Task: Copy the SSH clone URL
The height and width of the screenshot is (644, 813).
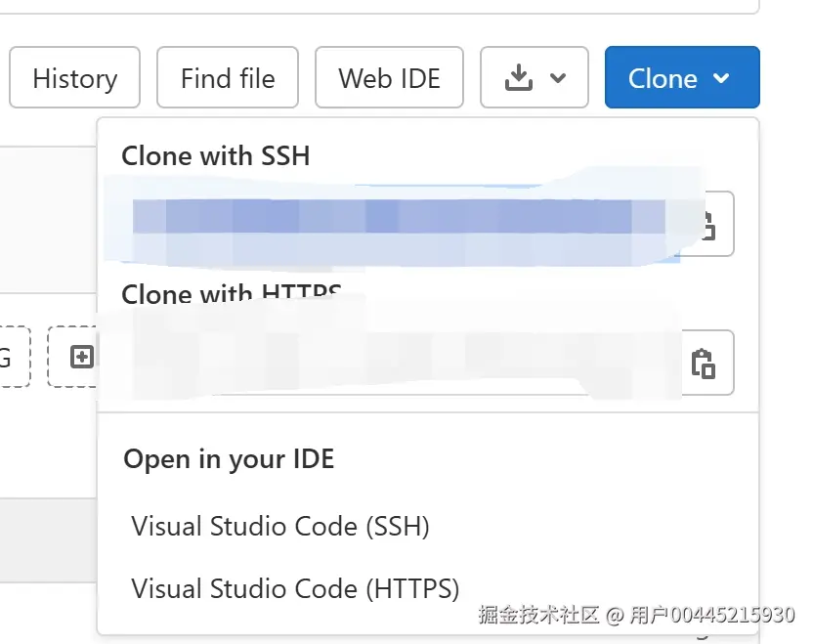Action: 706,224
